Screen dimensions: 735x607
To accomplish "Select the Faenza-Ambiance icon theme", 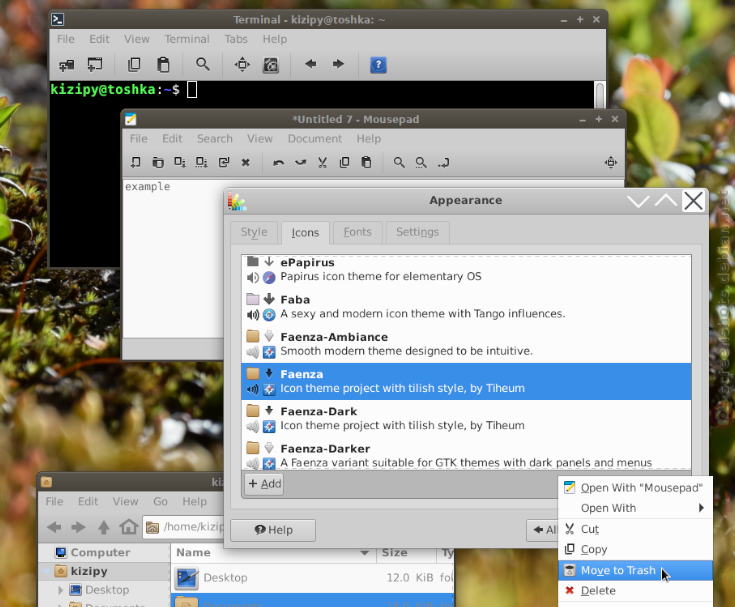I will 466,344.
